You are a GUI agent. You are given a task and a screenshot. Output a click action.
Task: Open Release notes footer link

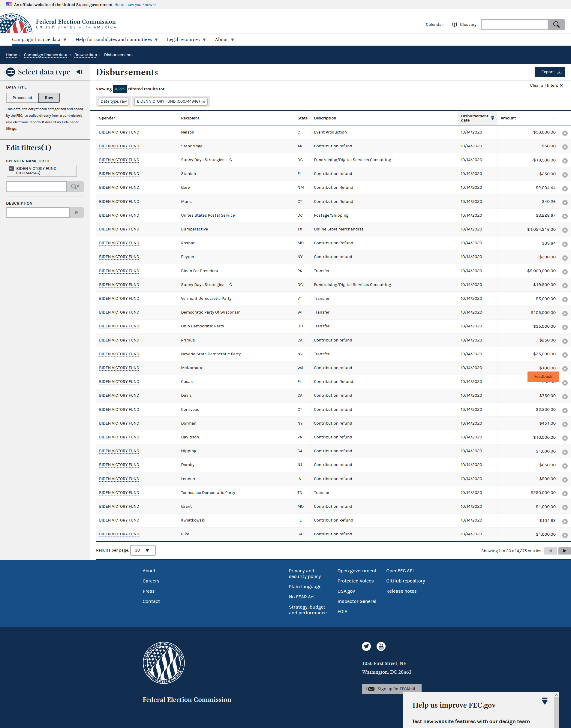pos(401,591)
